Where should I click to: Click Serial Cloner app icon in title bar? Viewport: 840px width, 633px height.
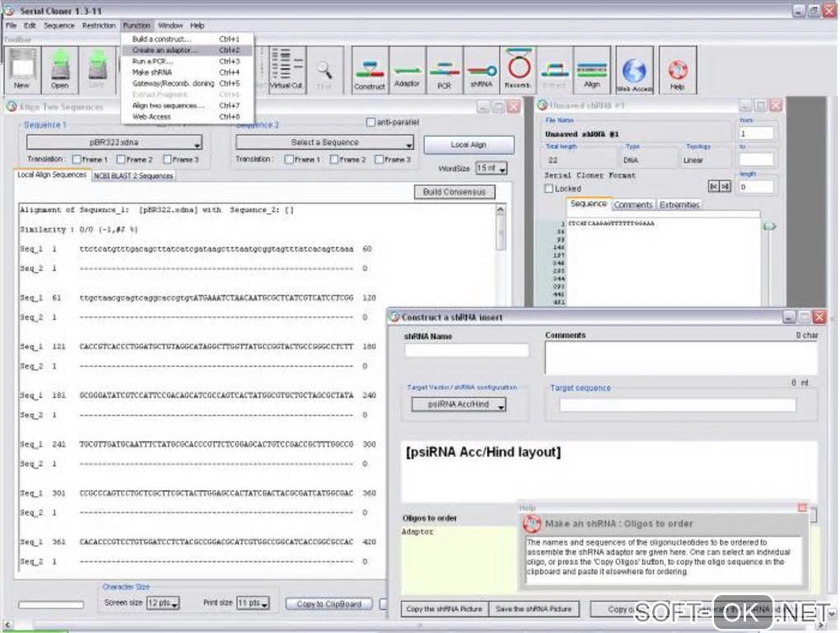click(x=9, y=10)
